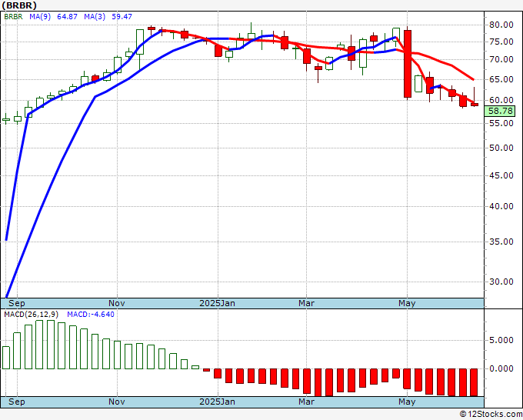523x420 pixels.
Task: Click the 5.000 MACD axis label
Action: [x=501, y=340]
